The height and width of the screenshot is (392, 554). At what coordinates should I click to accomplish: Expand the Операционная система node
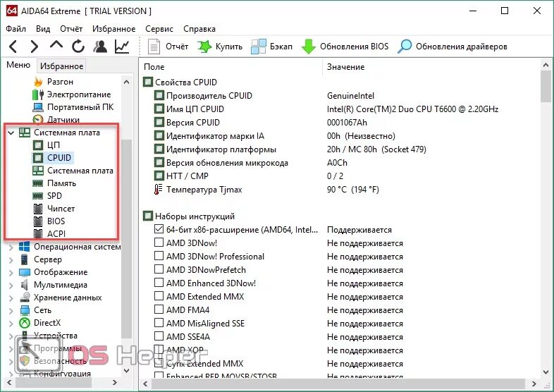[11, 247]
